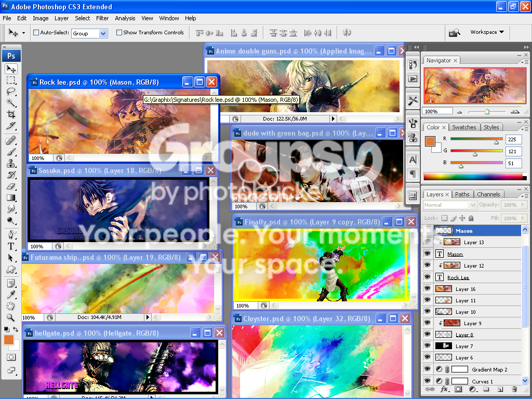The image size is (532, 399).
Task: Expand the layer Opacity slider arrow
Action: (x=523, y=205)
